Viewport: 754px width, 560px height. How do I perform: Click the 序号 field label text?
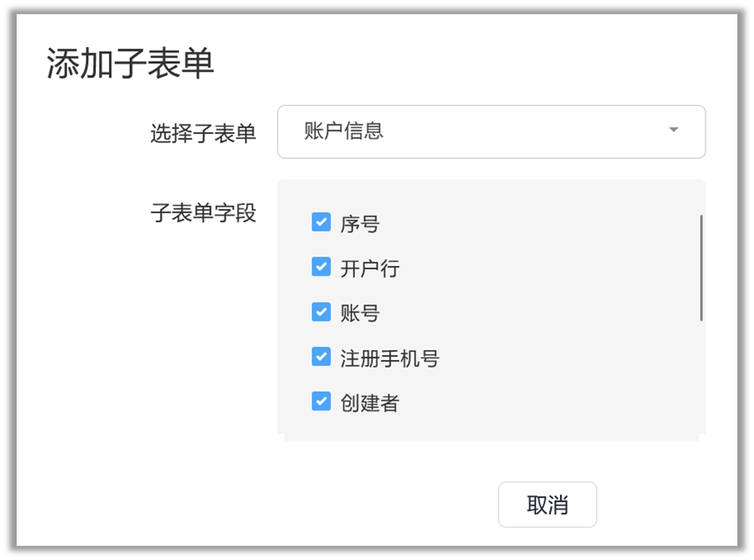pyautogui.click(x=360, y=224)
